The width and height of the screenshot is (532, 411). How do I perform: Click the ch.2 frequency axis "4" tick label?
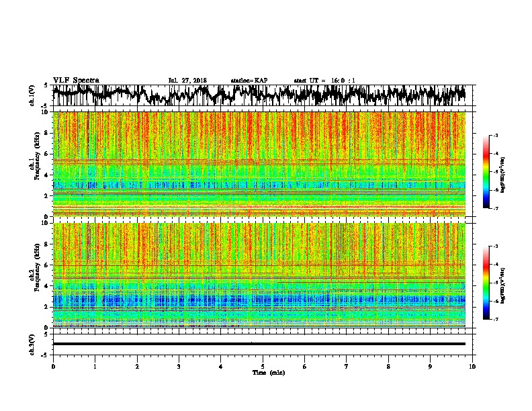(x=47, y=286)
